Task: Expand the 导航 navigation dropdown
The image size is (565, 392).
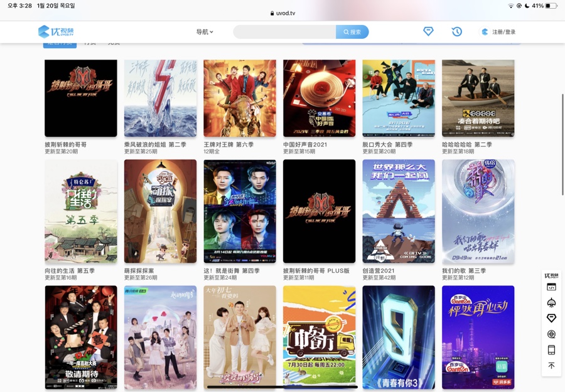Action: click(x=204, y=32)
